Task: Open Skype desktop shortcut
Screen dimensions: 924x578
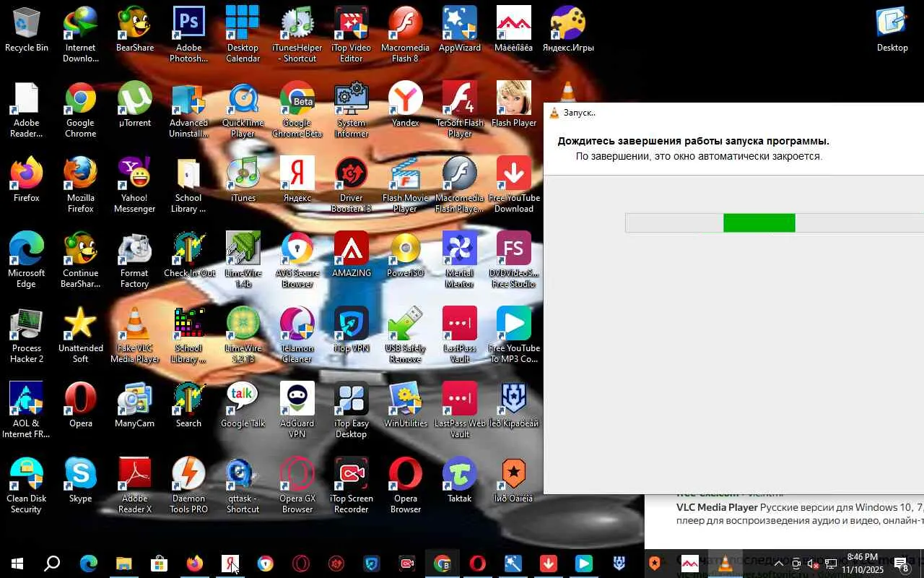Action: pyautogui.click(x=81, y=481)
